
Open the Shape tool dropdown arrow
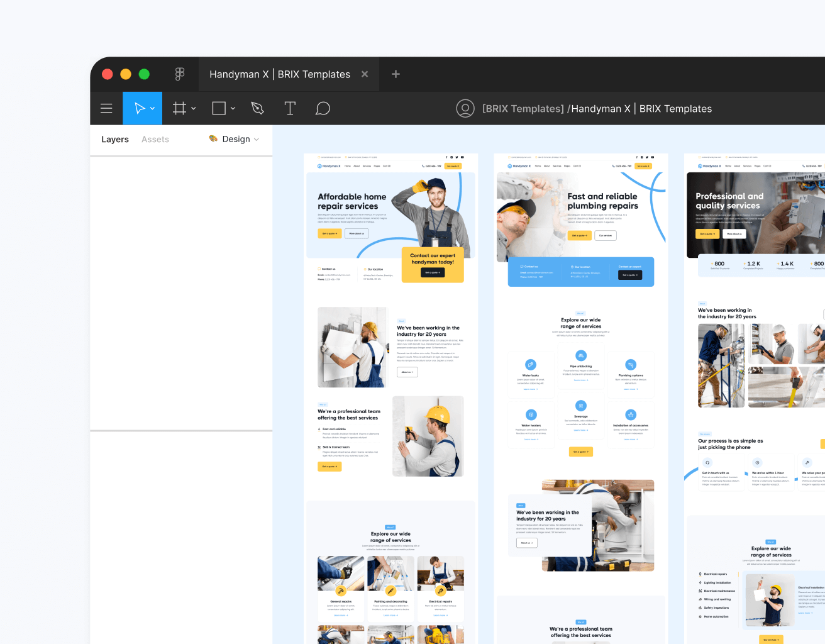click(232, 108)
